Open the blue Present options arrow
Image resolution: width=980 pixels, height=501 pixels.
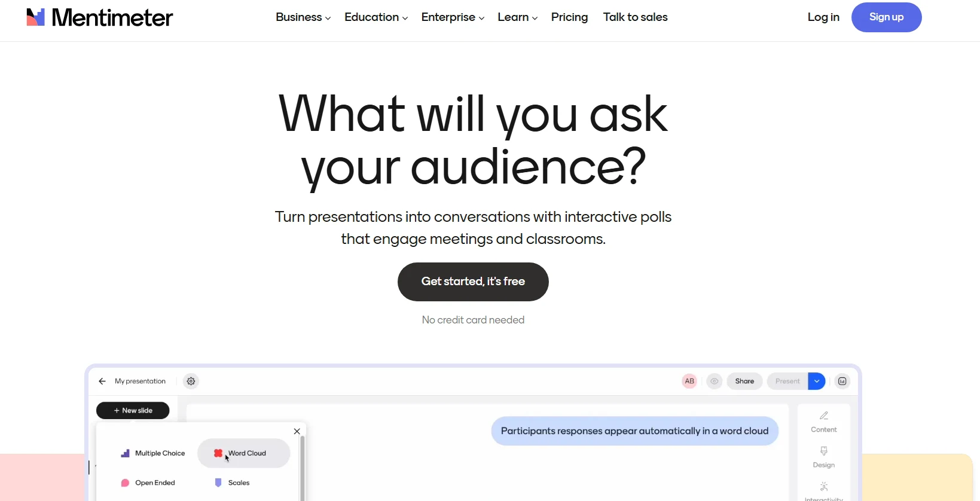pyautogui.click(x=816, y=381)
